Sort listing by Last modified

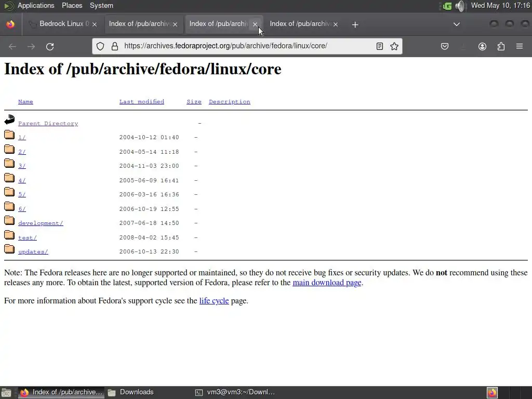coord(141,101)
